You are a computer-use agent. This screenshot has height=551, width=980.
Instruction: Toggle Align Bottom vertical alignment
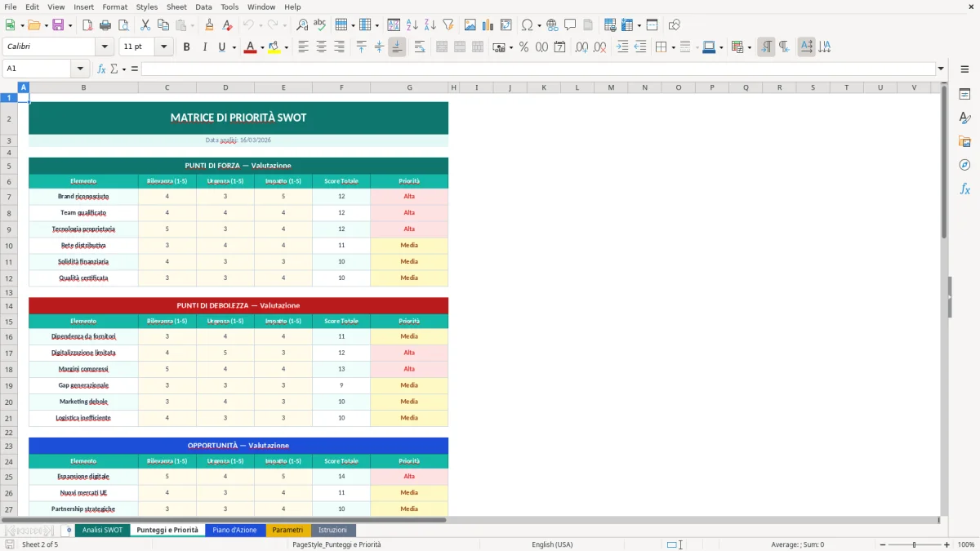point(397,47)
